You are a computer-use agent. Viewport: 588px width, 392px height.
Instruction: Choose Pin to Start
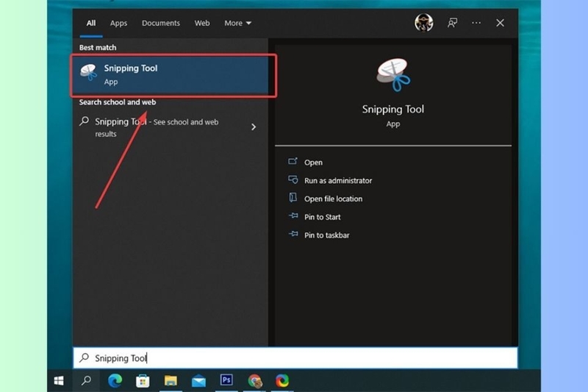click(x=322, y=217)
